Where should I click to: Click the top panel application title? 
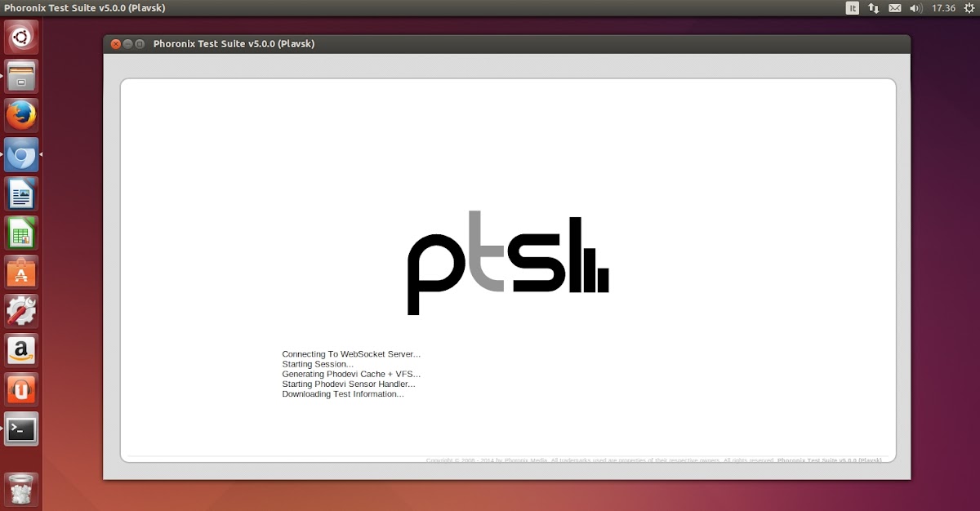[83, 8]
